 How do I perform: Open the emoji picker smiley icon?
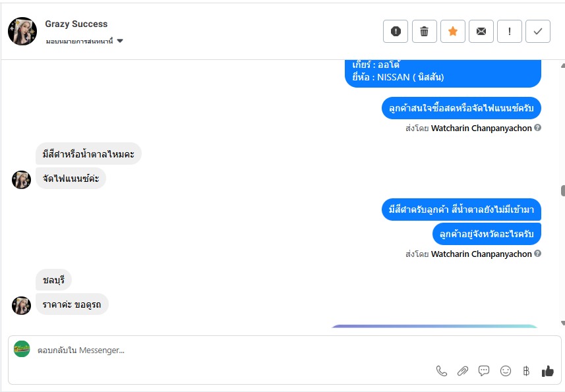pos(506,371)
